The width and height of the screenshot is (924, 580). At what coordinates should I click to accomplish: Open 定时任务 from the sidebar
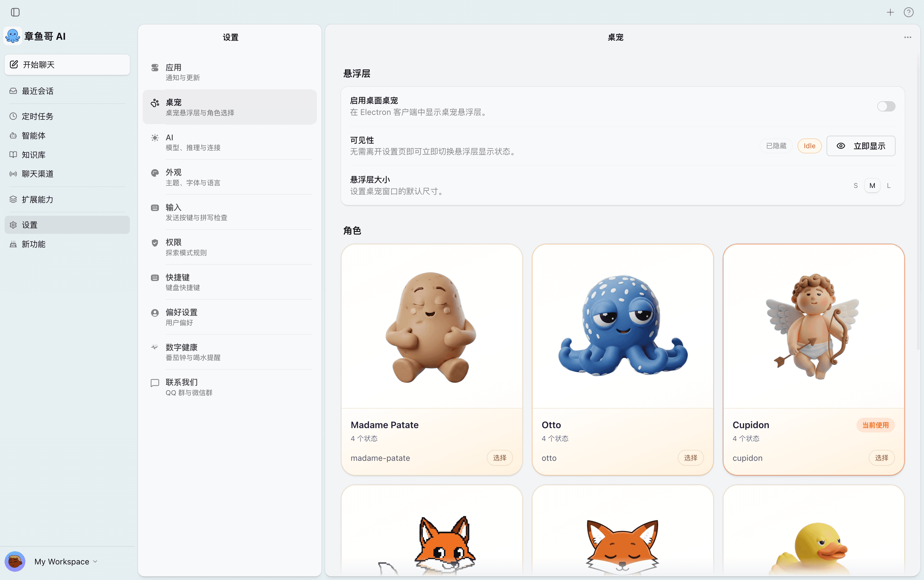(37, 116)
